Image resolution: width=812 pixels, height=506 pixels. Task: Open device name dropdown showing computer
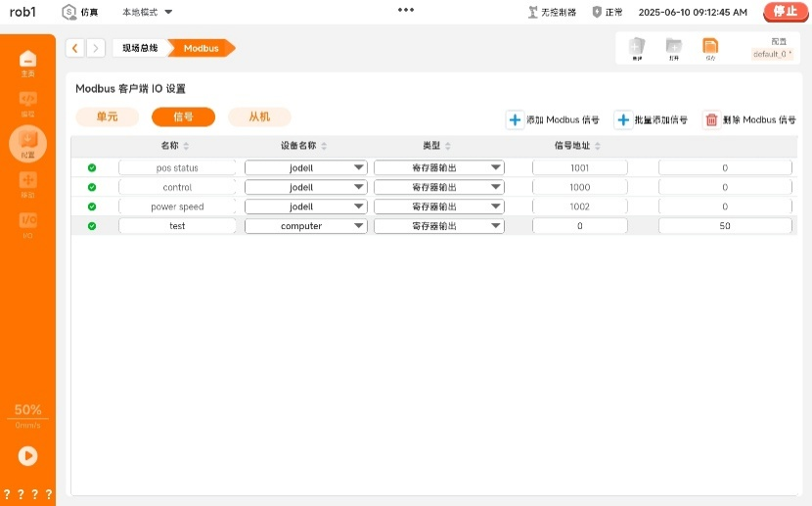(x=305, y=226)
